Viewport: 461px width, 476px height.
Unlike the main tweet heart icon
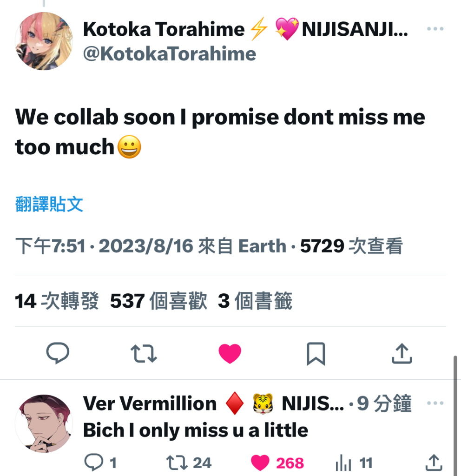coord(230,353)
